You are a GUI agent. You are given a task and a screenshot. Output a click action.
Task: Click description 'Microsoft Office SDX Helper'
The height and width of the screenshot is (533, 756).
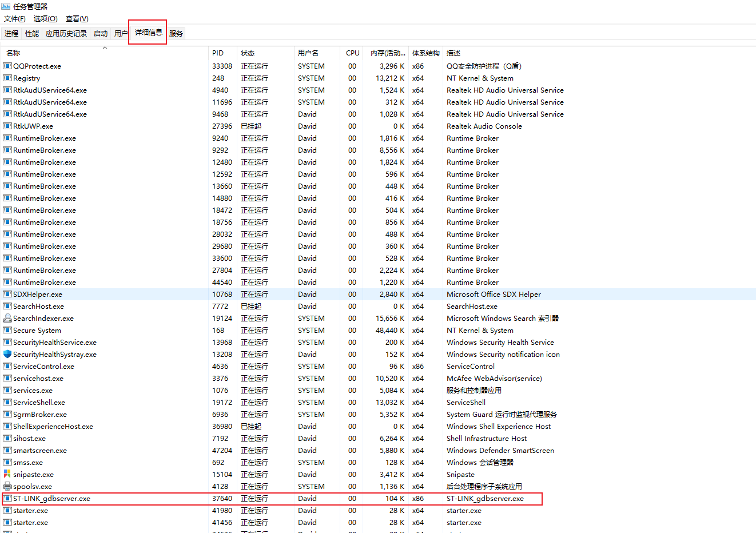click(494, 294)
